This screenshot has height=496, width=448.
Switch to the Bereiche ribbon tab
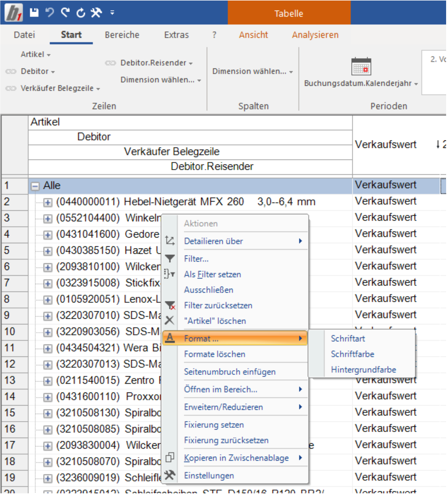[x=122, y=35]
